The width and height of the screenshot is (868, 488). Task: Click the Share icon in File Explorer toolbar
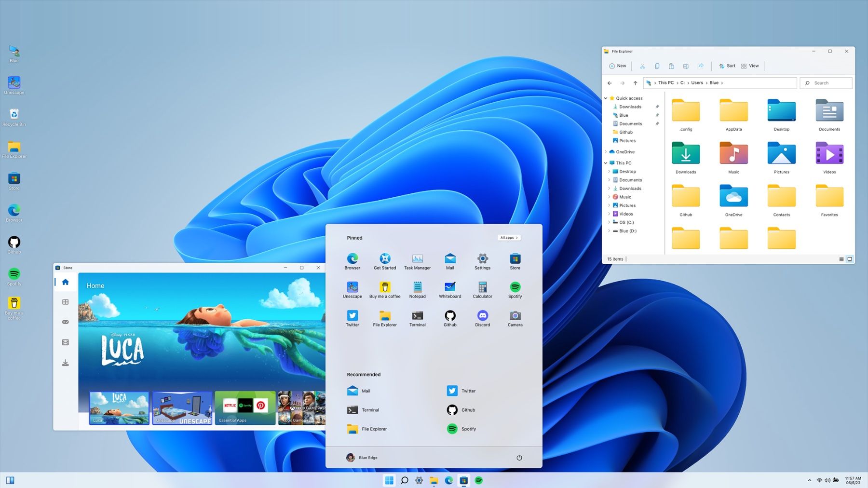[x=701, y=66]
